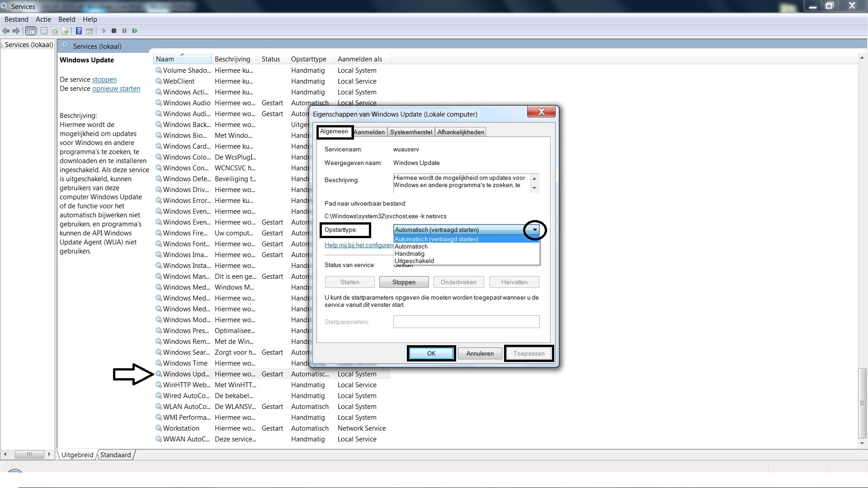Open the Opstarttype dropdown arrow
The height and width of the screenshot is (488, 868).
click(535, 230)
